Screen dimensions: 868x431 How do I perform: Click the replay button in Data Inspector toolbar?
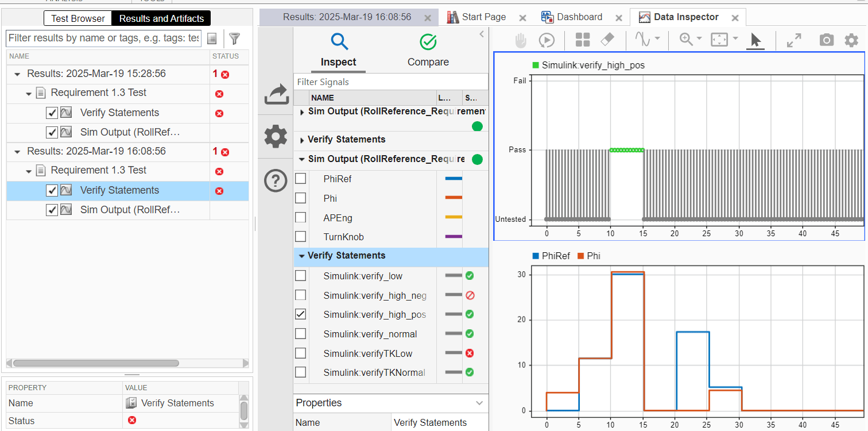point(547,40)
